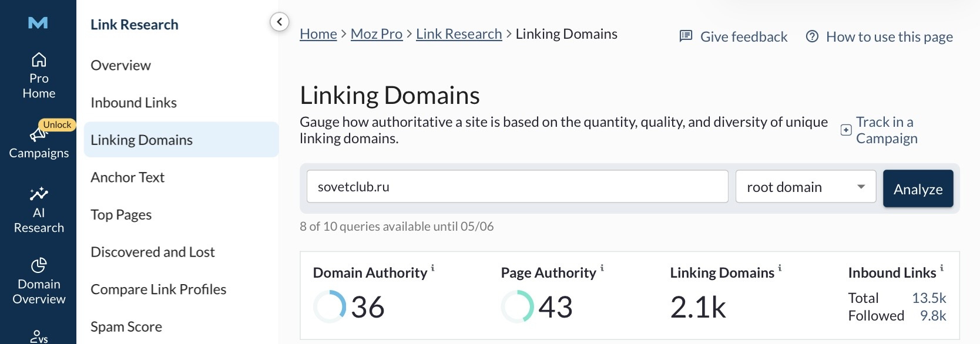Click the Moz logo icon
Image resolution: width=980 pixels, height=344 pixels.
[x=38, y=23]
